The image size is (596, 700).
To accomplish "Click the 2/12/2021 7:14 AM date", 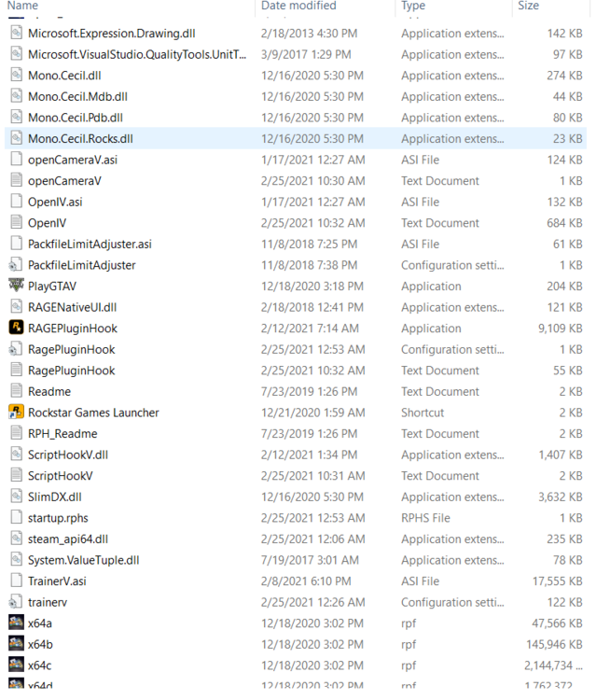I will (310, 329).
